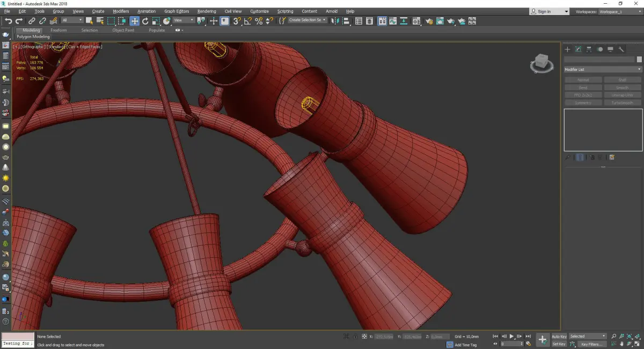Screen dimensions: 644x349
Task: Open the Utilities wrench panel
Action: click(621, 49)
